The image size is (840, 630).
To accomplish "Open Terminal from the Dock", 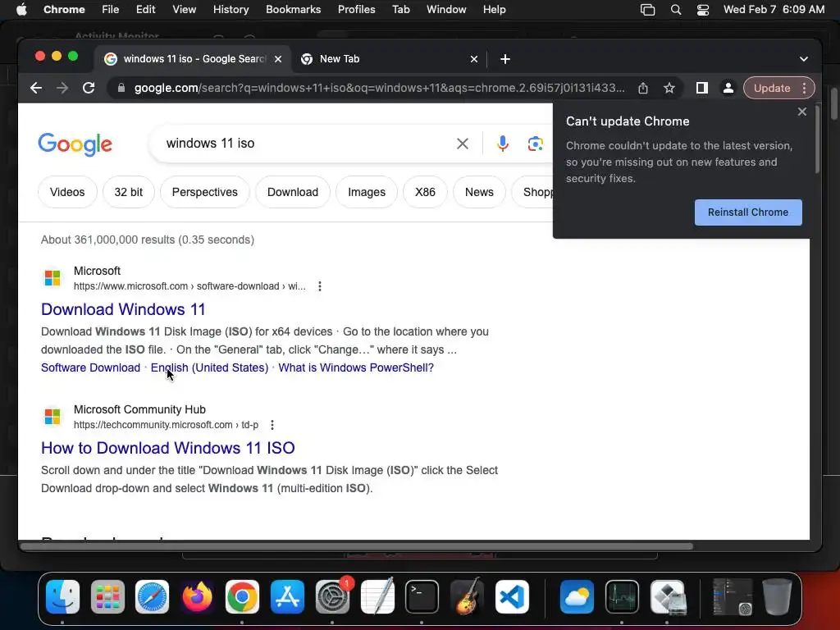I will [422, 596].
